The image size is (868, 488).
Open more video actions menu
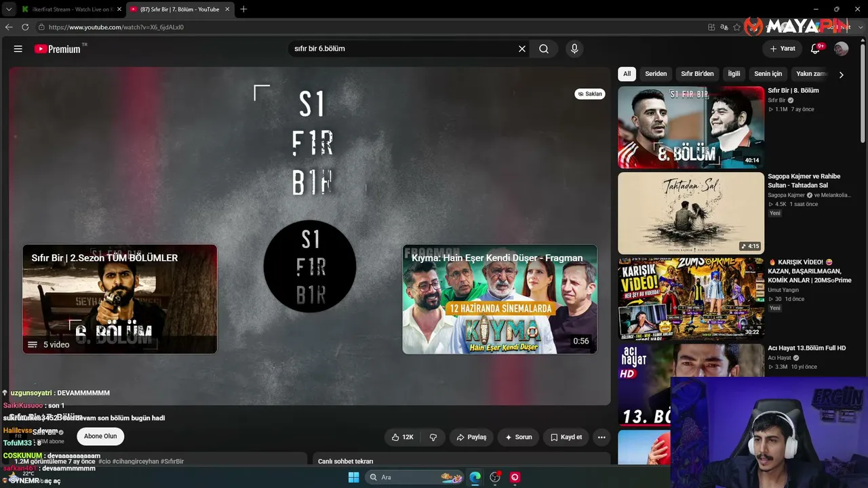tap(601, 437)
